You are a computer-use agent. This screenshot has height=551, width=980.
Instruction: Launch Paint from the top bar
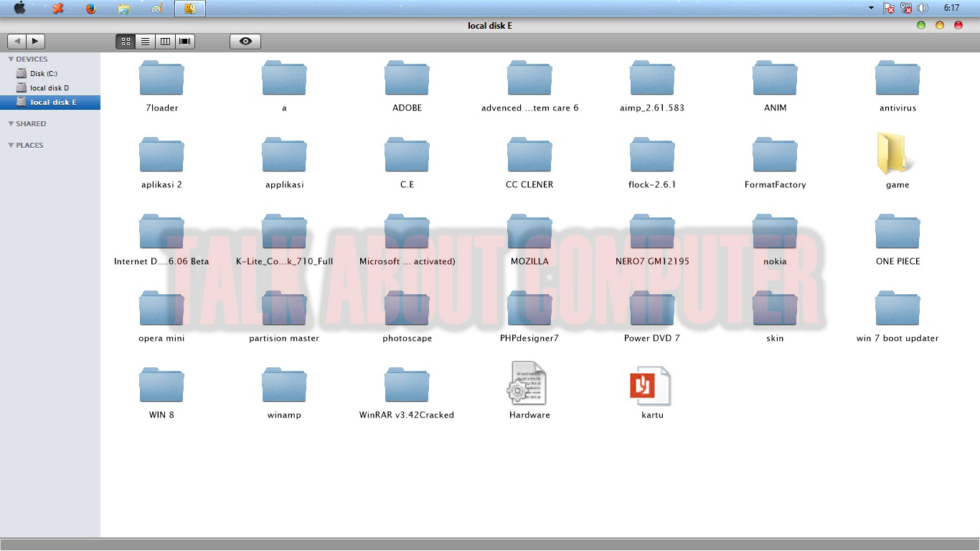(157, 9)
